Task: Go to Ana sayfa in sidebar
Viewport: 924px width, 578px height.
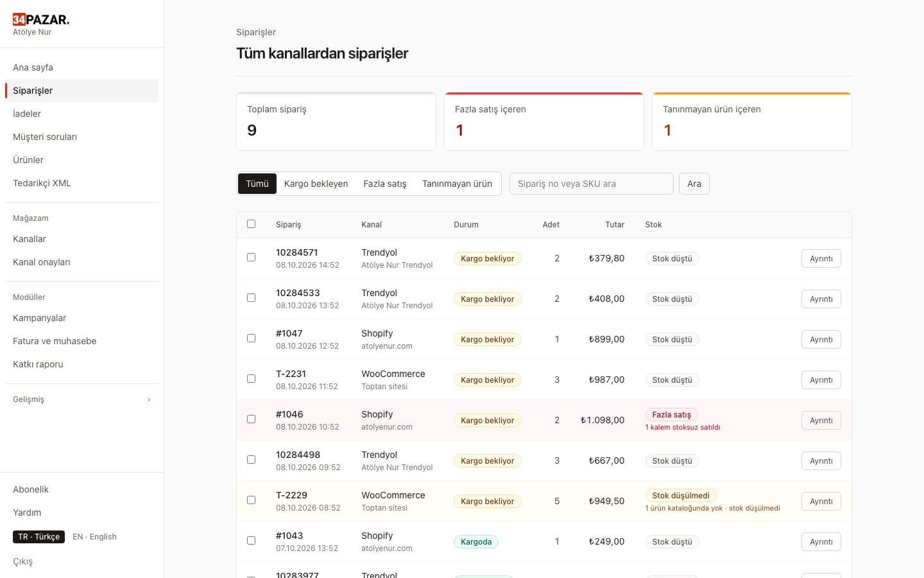Action: tap(81, 67)
